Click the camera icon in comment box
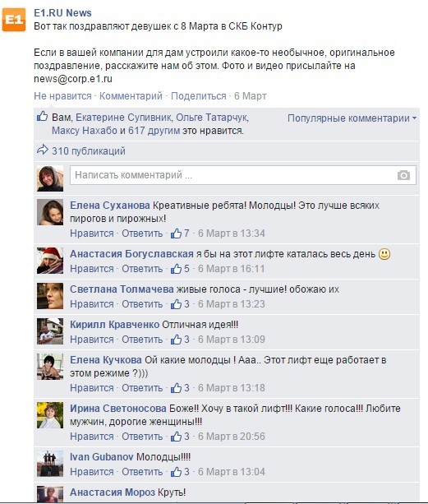The width and height of the screenshot is (428, 504). pyautogui.click(x=403, y=175)
